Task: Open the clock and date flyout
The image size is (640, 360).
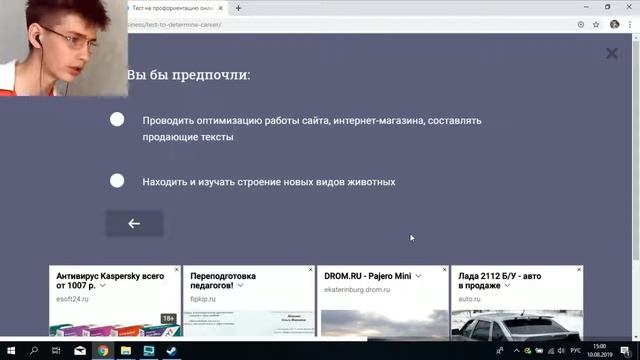Action: (600, 351)
